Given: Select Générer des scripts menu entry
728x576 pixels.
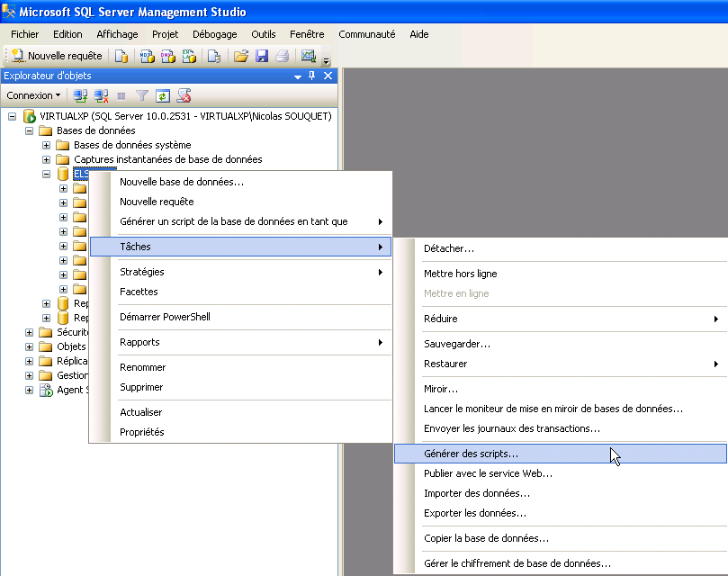Looking at the screenshot, I should (471, 454).
